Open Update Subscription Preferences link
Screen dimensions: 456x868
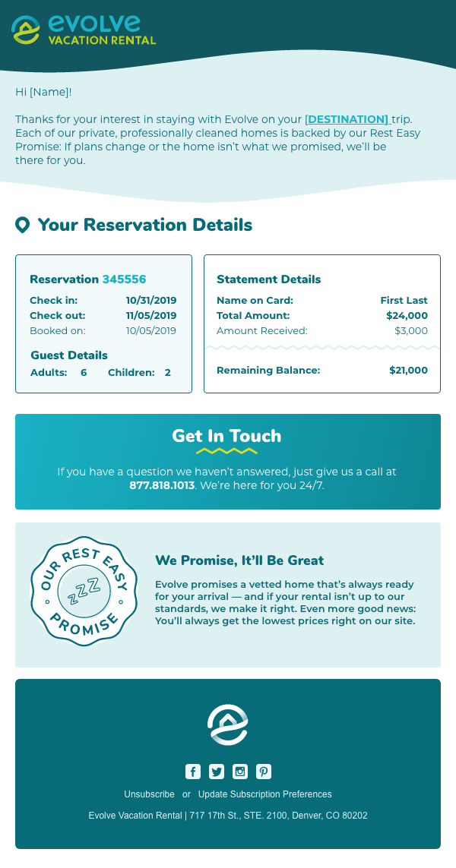[264, 794]
